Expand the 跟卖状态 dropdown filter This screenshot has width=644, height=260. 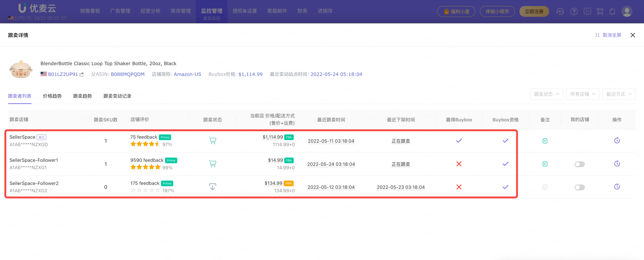point(546,94)
